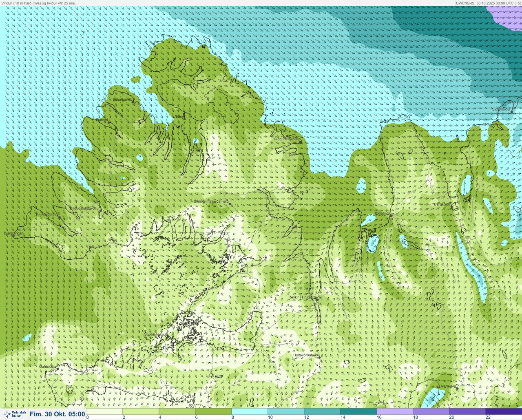This screenshot has height=420, width=522.
Task: Click the 'Bergsstaðir' label
Action: pyautogui.click(x=442, y=204)
